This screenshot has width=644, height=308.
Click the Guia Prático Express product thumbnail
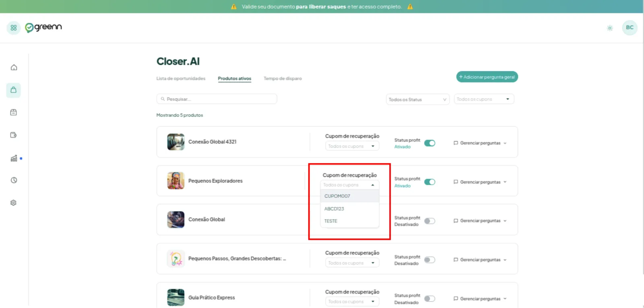point(176,298)
